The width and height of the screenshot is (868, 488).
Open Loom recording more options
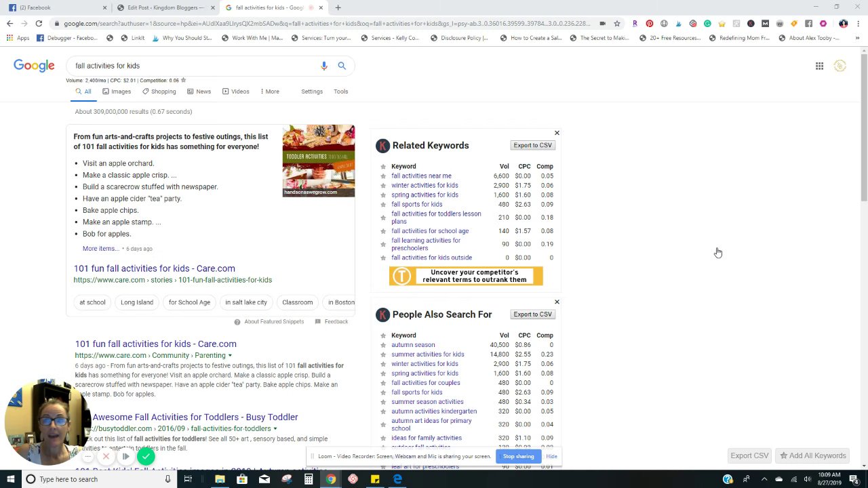click(87, 457)
